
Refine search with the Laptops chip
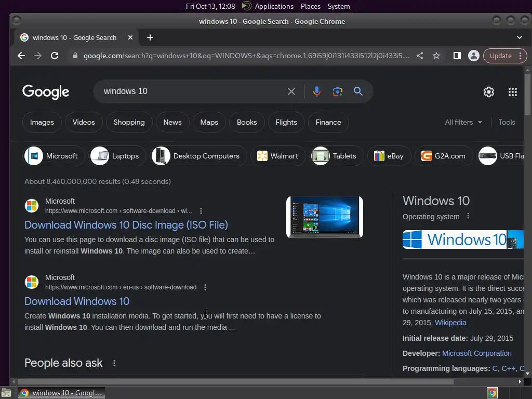point(117,156)
